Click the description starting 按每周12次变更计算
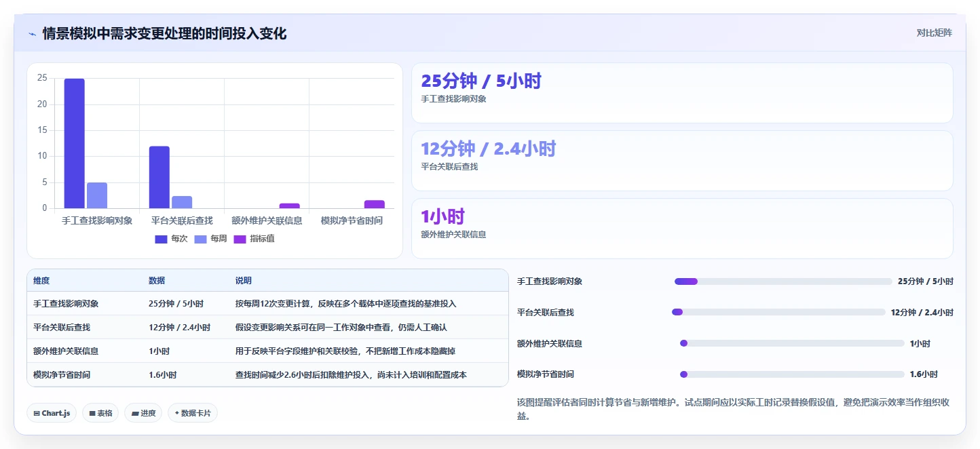980x449 pixels. [x=346, y=304]
